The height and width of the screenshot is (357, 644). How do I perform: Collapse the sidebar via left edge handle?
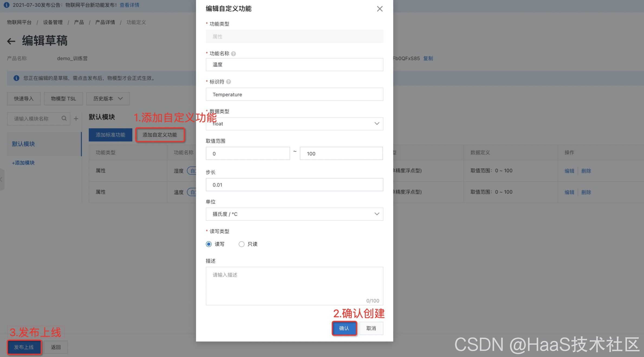(2, 179)
